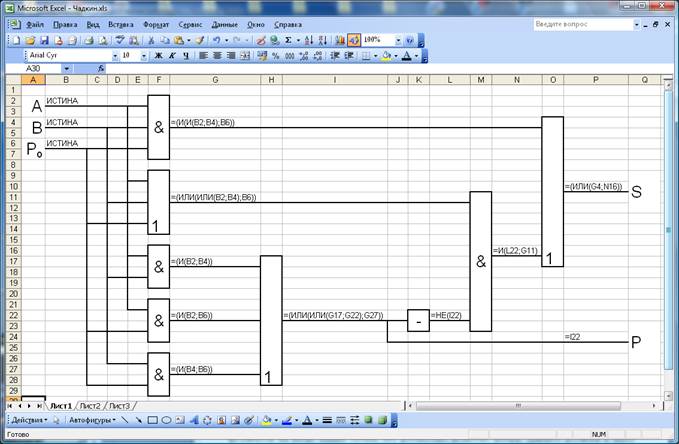Open the Данные menu
Screen dimensions: 679x444
(224, 25)
